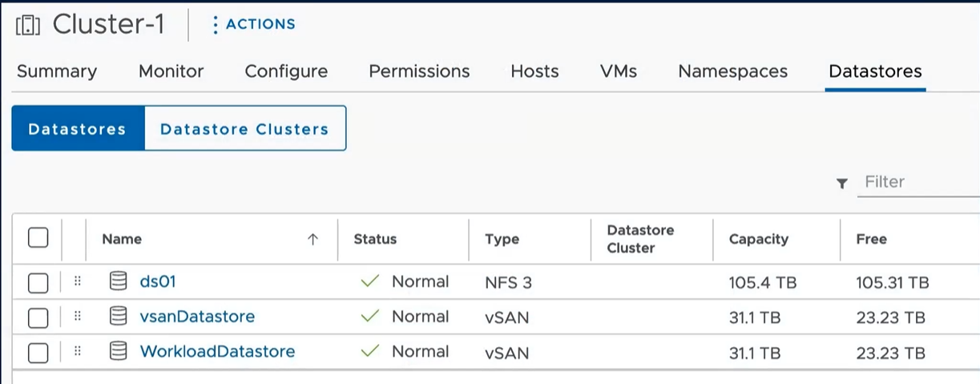Sort by the Capacity column header
The image size is (980, 384).
pyautogui.click(x=758, y=239)
